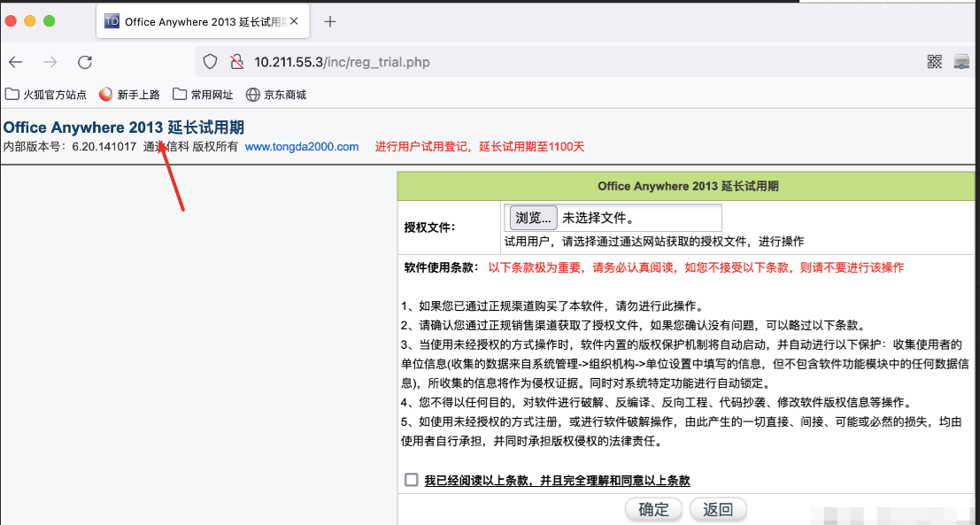980x525 pixels.
Task: Select the green Office Anywhere 2013 延长试用期 table header
Action: click(x=688, y=186)
